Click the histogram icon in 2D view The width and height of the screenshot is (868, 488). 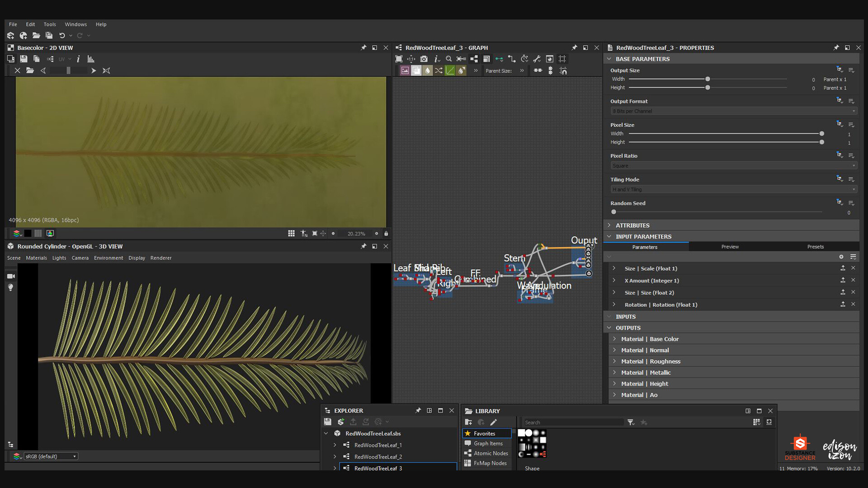(x=91, y=59)
